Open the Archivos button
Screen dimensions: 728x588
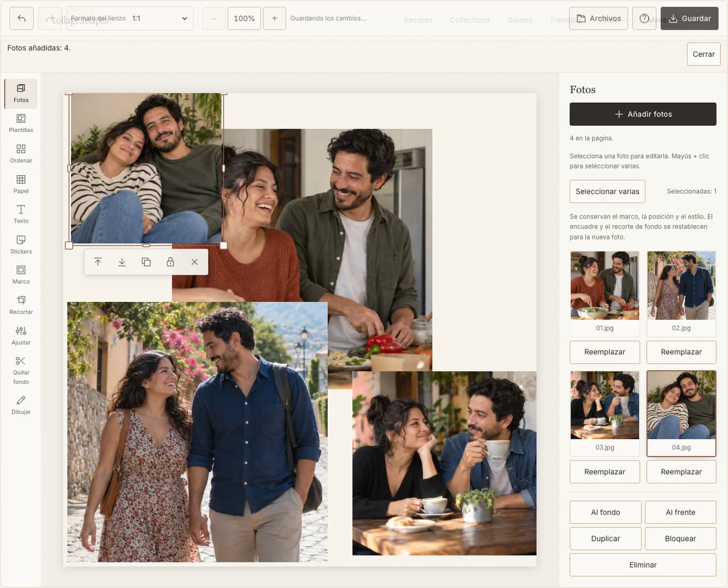pos(599,18)
